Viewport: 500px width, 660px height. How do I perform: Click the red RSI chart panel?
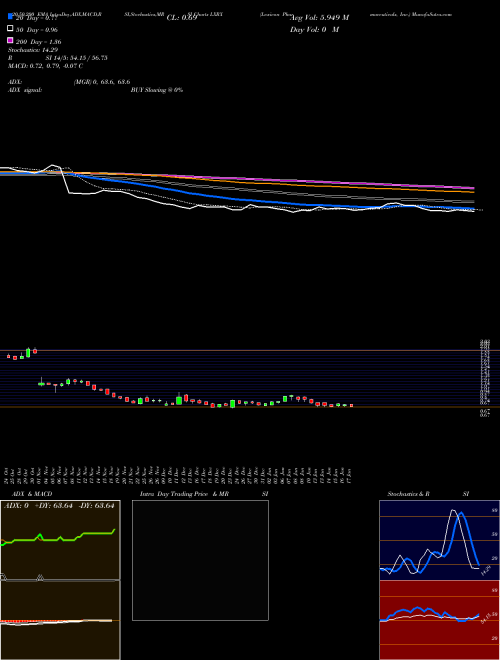coord(439,620)
